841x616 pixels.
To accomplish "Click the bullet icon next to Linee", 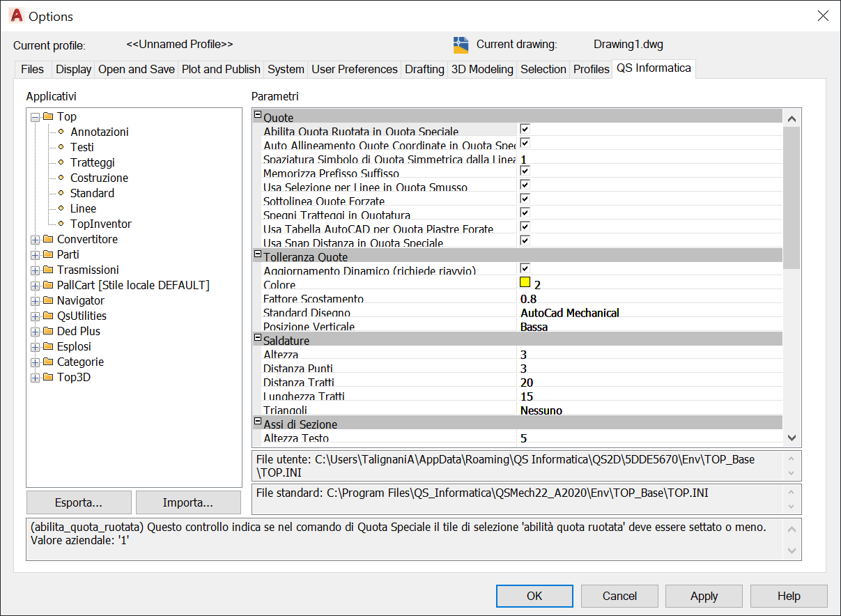I will click(x=61, y=208).
